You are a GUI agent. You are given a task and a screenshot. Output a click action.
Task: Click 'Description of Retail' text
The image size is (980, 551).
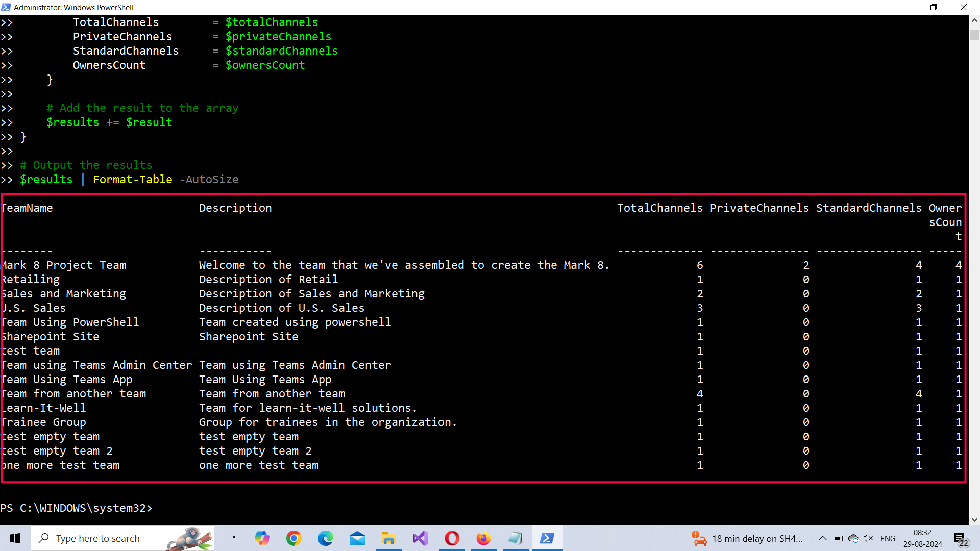coord(268,280)
